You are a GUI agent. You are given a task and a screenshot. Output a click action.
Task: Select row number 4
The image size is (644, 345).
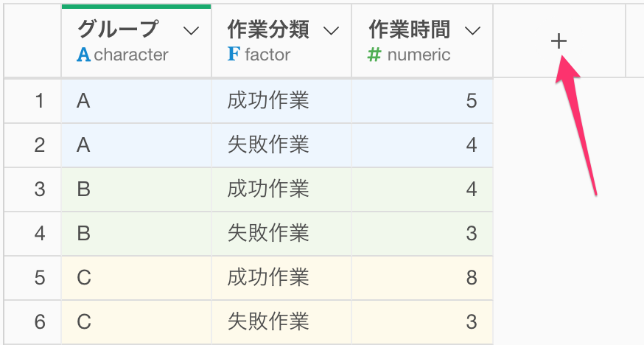[40, 233]
